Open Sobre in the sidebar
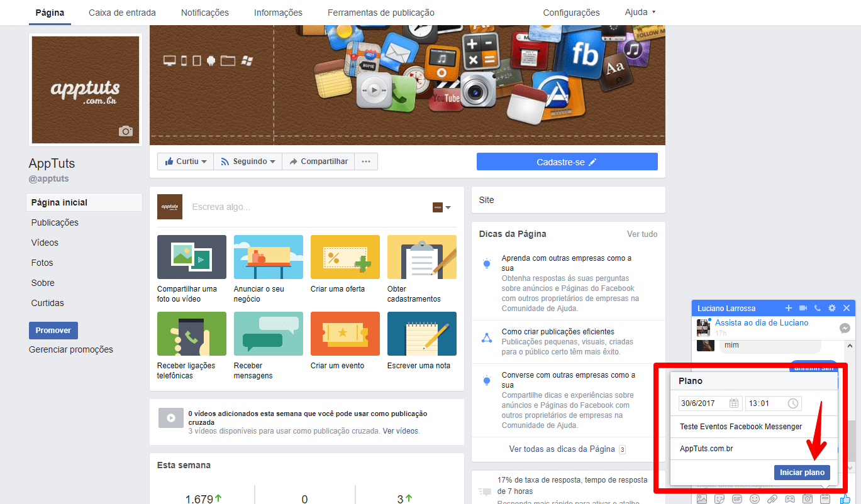The image size is (861, 504). (x=43, y=283)
